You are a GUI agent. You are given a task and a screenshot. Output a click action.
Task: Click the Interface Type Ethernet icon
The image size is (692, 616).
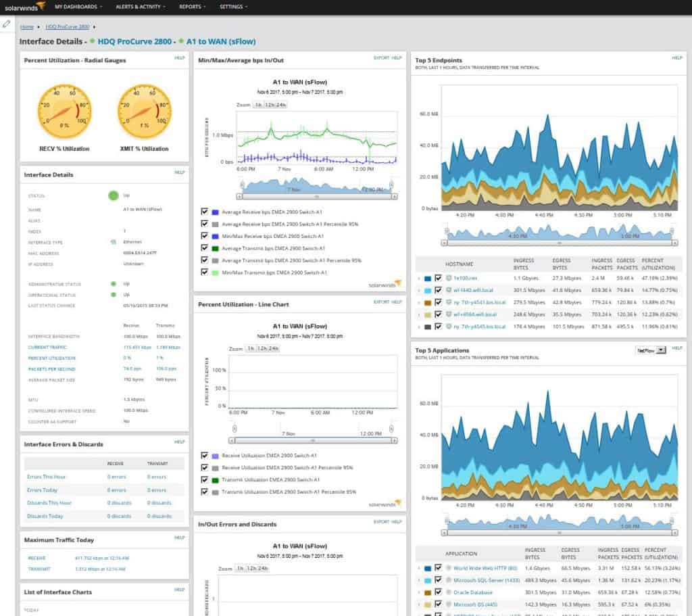click(114, 242)
